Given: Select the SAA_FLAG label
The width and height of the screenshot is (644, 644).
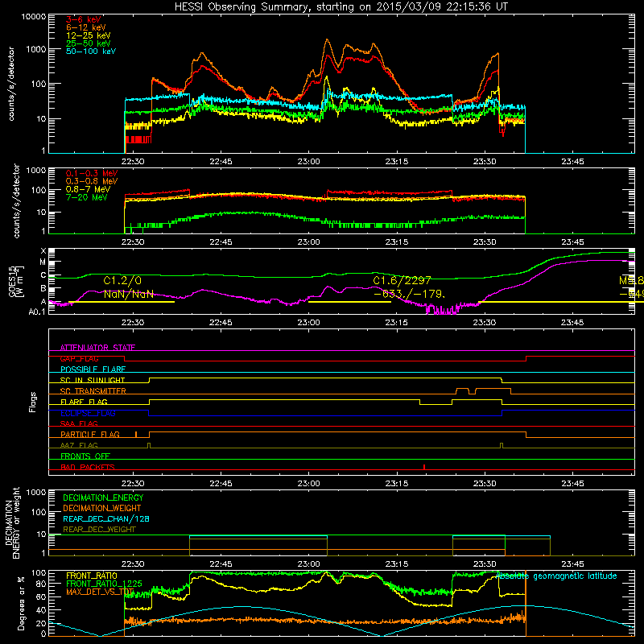Looking at the screenshot, I should (79, 423).
